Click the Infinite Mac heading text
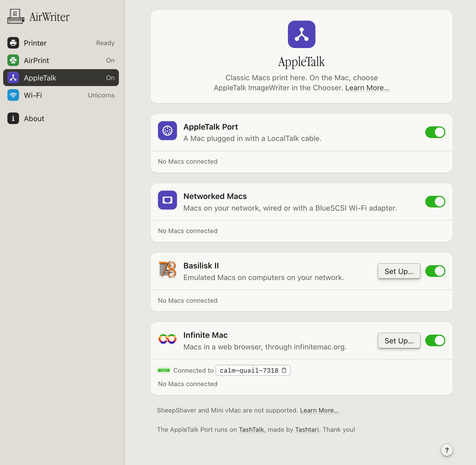Viewport: 476px width, 465px height. click(206, 335)
